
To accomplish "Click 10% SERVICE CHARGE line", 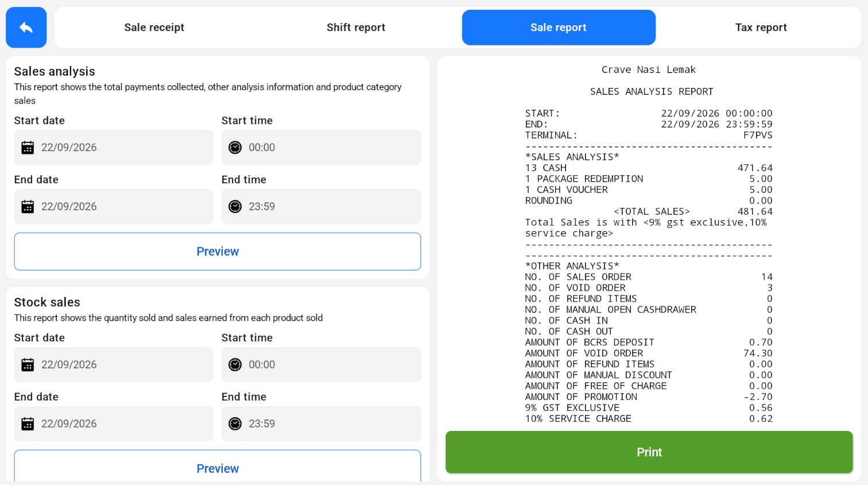I will [649, 419].
